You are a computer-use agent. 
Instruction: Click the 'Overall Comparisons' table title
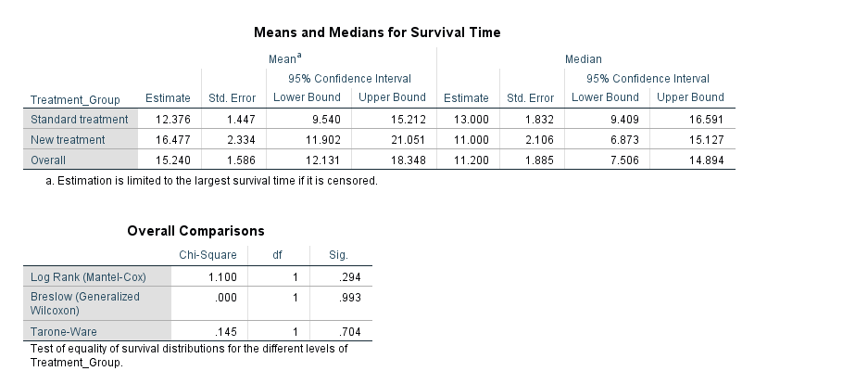(195, 231)
